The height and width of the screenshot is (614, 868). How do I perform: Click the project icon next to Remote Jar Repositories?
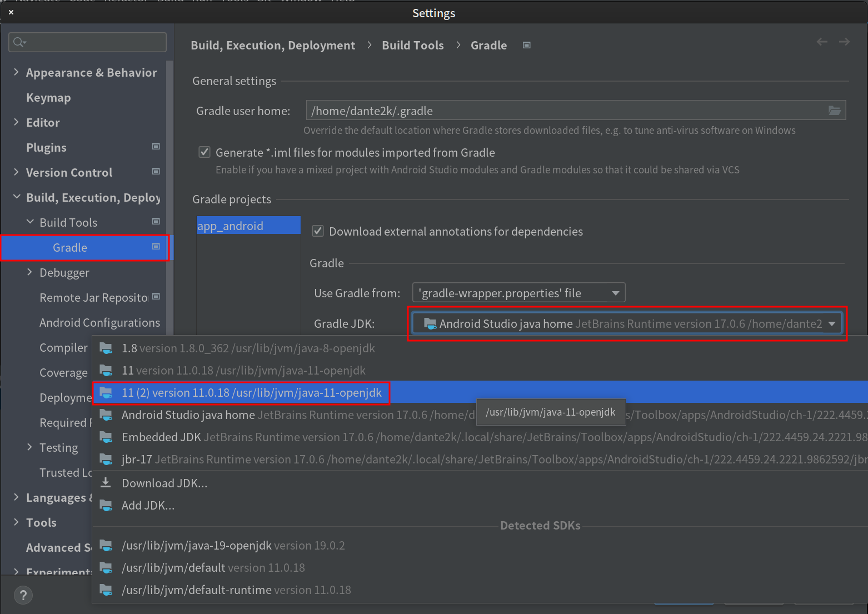tap(156, 296)
